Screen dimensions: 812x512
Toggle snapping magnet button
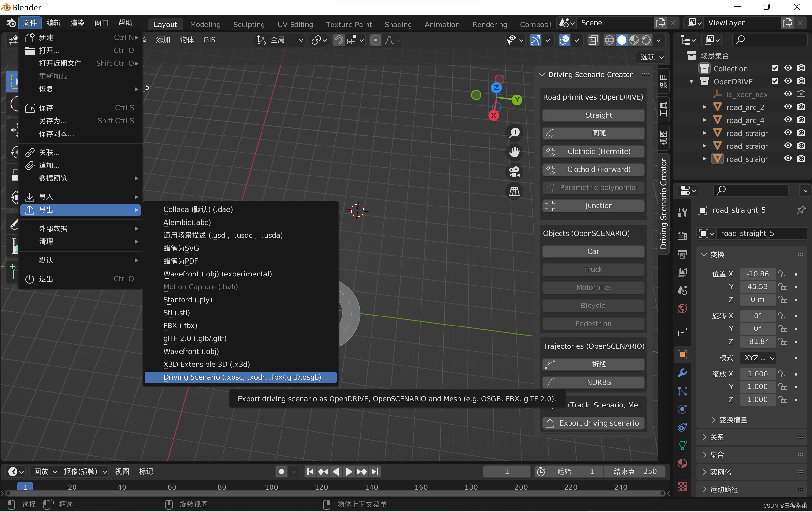339,40
